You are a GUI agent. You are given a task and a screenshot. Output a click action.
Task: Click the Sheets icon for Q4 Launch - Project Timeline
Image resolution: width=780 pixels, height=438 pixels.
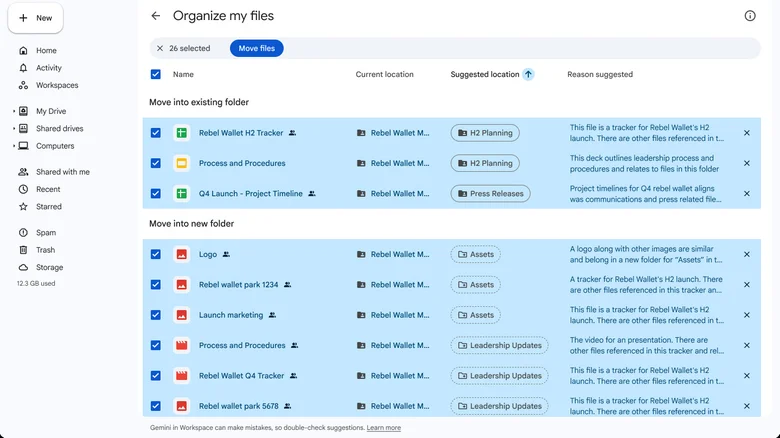[182, 194]
